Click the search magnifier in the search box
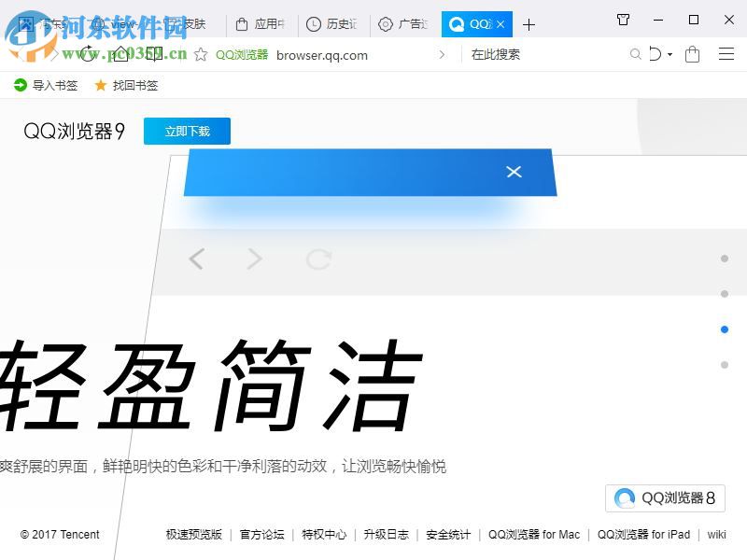The height and width of the screenshot is (560, 747). click(x=636, y=55)
